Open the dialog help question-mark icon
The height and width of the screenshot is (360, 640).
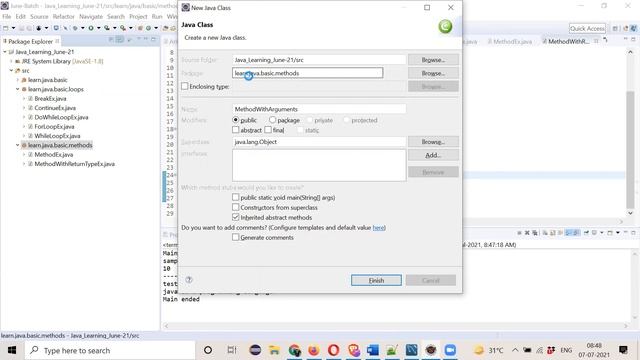coord(189,280)
